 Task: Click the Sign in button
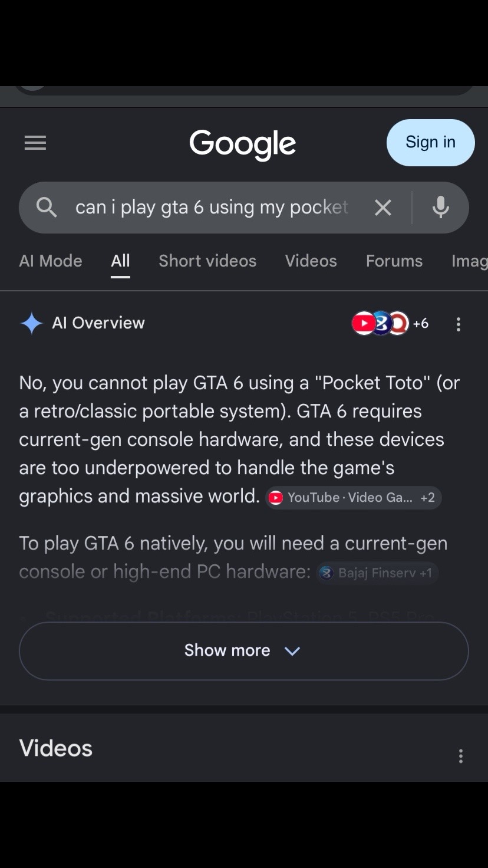pos(431,143)
